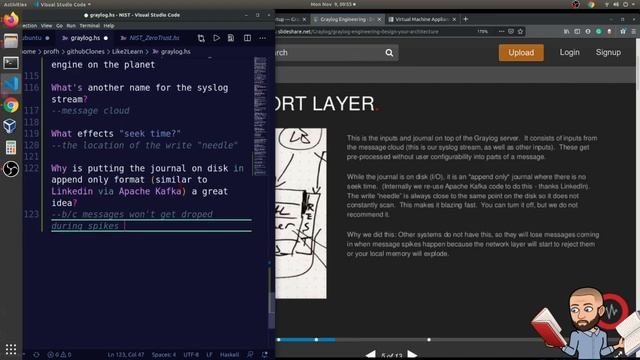Go to the previous slide arrow
Viewport: 640px width, 360px height.
[x=371, y=355]
